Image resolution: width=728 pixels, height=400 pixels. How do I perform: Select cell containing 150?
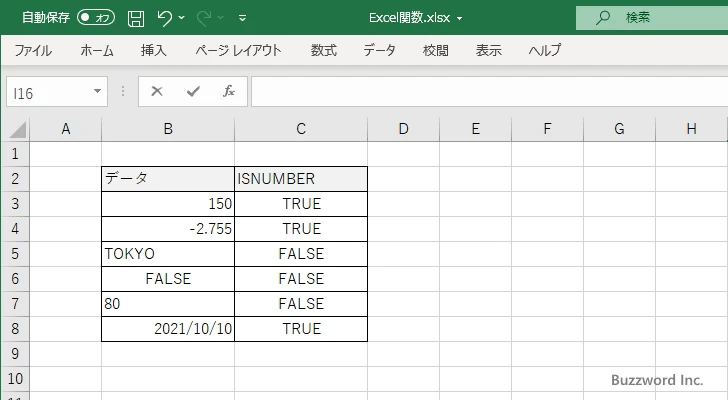pyautogui.click(x=168, y=204)
